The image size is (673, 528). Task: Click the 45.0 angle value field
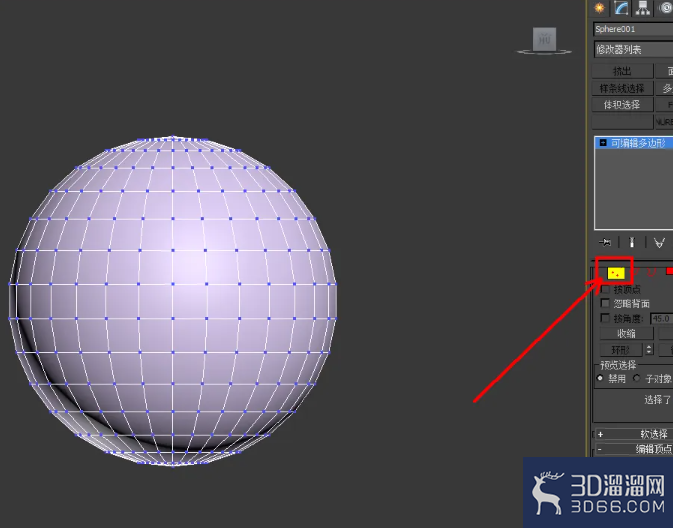(661, 319)
